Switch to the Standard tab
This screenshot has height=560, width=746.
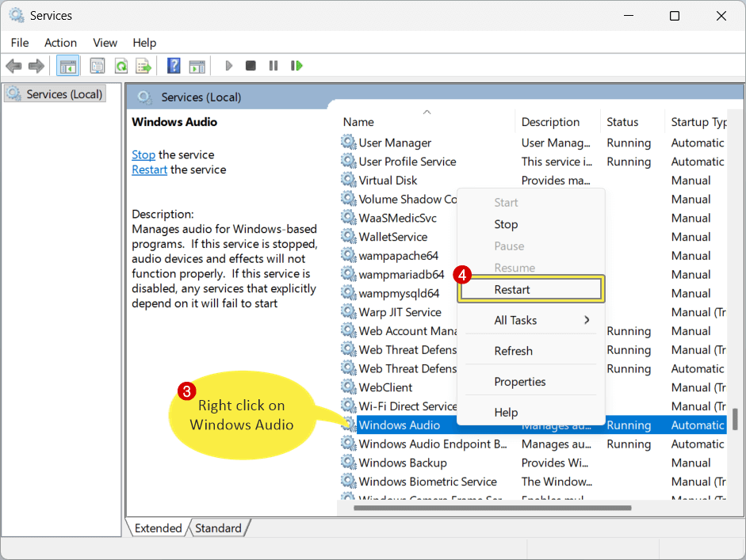tap(218, 528)
